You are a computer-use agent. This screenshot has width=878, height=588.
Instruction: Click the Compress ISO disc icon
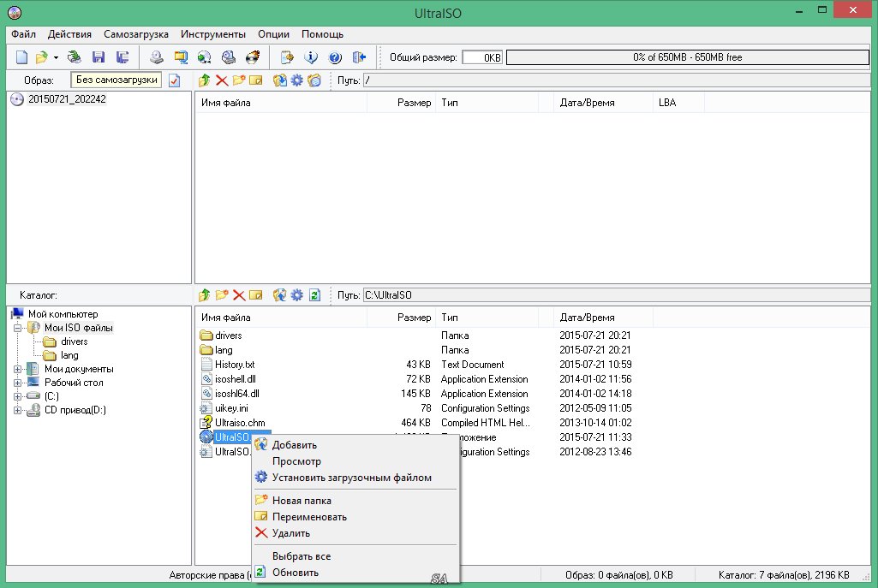[205, 57]
